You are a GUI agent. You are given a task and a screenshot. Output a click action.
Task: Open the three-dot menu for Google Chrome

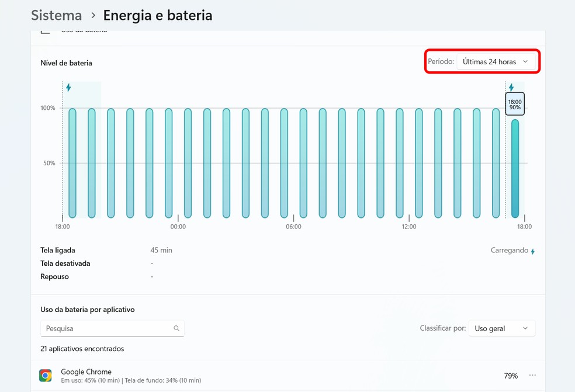[x=532, y=375]
